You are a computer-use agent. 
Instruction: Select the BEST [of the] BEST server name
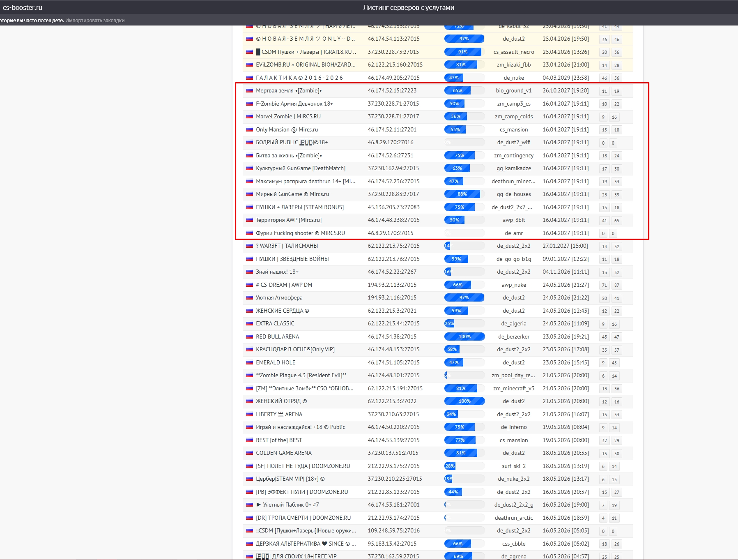[x=279, y=440]
